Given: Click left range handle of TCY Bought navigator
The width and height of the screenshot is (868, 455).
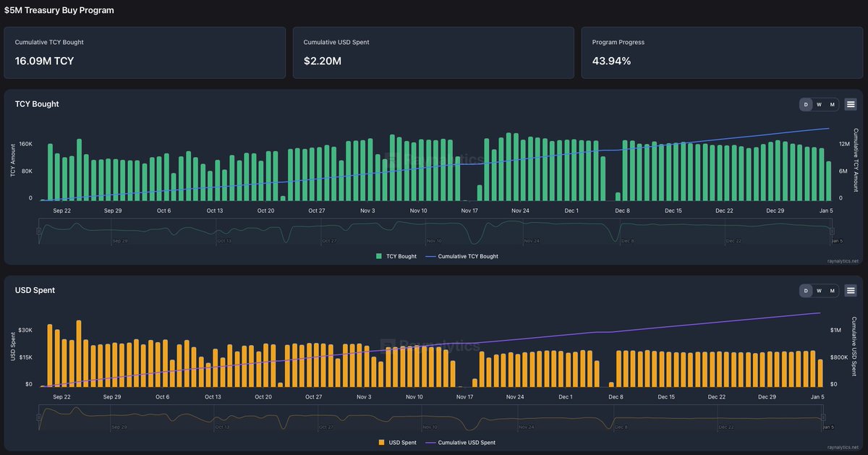Looking at the screenshot, I should pyautogui.click(x=38, y=231).
